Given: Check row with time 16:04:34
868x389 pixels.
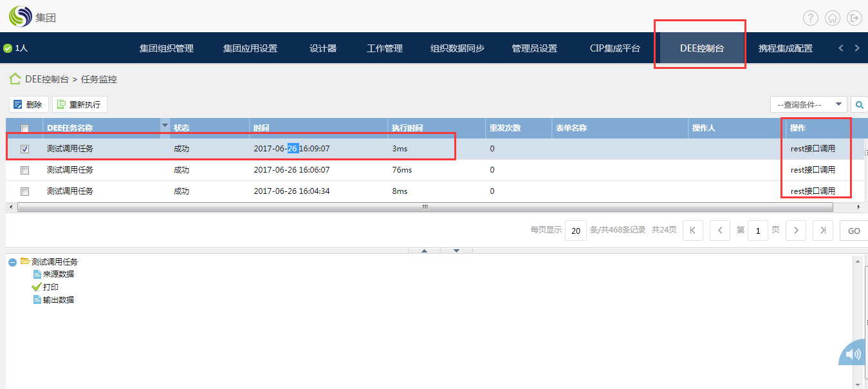Looking at the screenshot, I should [x=24, y=191].
